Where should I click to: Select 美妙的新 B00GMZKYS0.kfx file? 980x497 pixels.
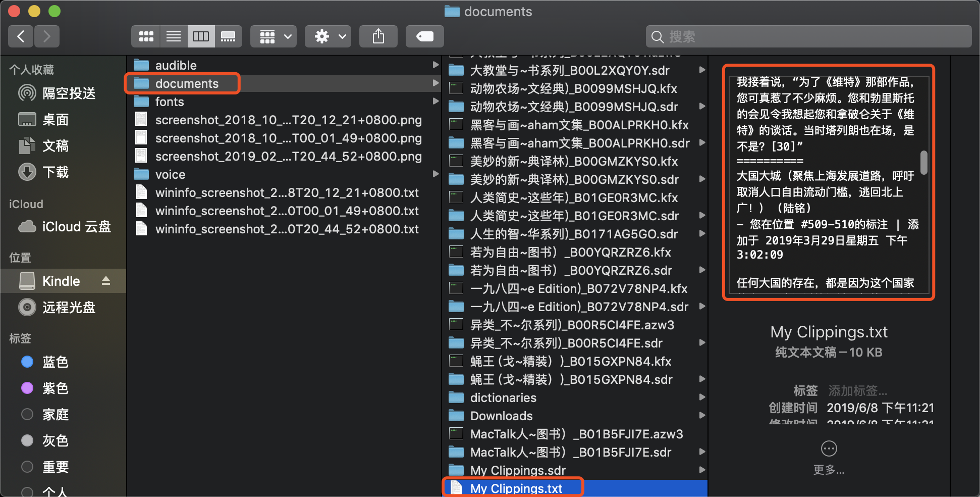[575, 161]
